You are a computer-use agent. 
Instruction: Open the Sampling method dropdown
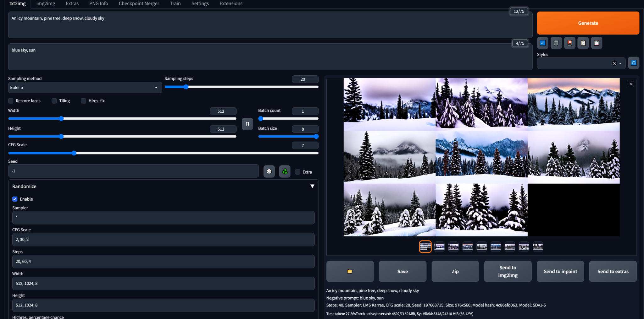click(x=85, y=88)
